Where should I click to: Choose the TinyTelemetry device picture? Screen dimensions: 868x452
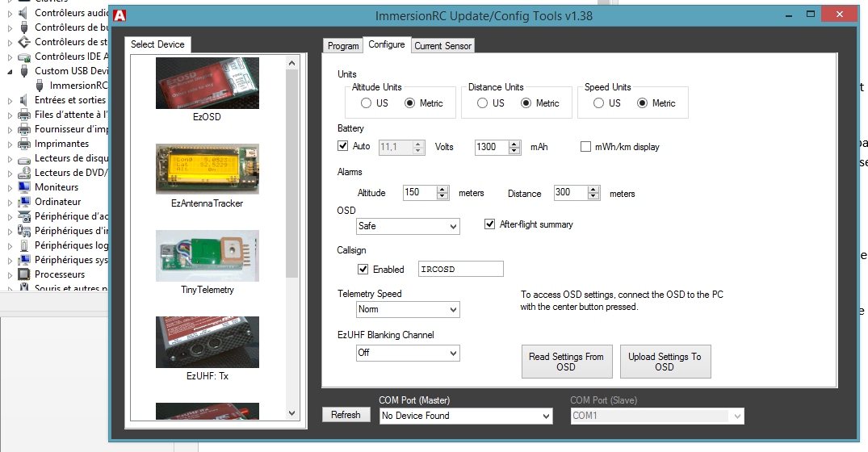[x=207, y=256]
